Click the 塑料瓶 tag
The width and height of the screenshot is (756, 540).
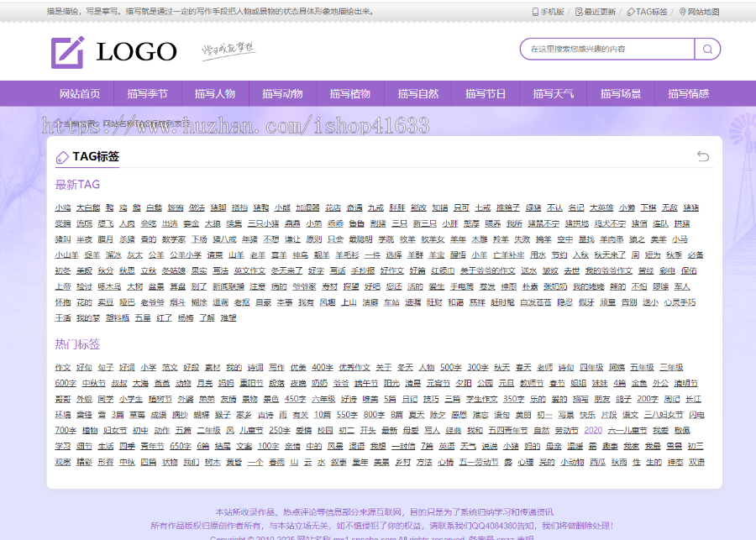point(118,318)
